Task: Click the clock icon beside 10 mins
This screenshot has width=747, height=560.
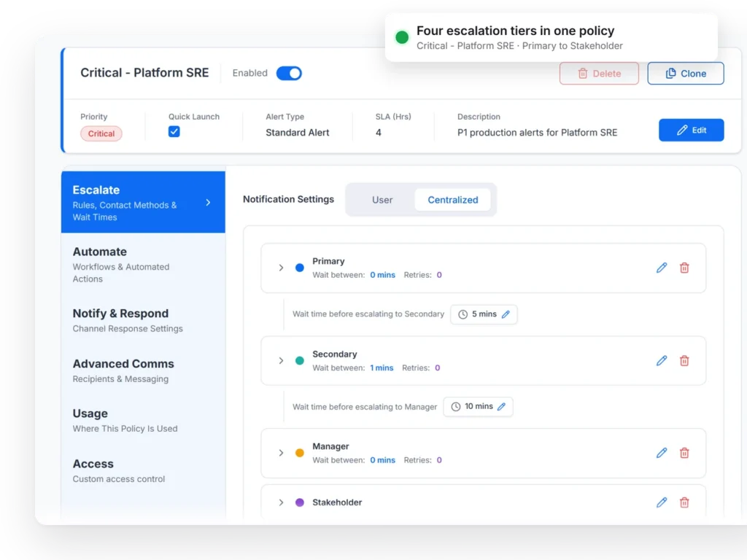Action: (x=456, y=407)
